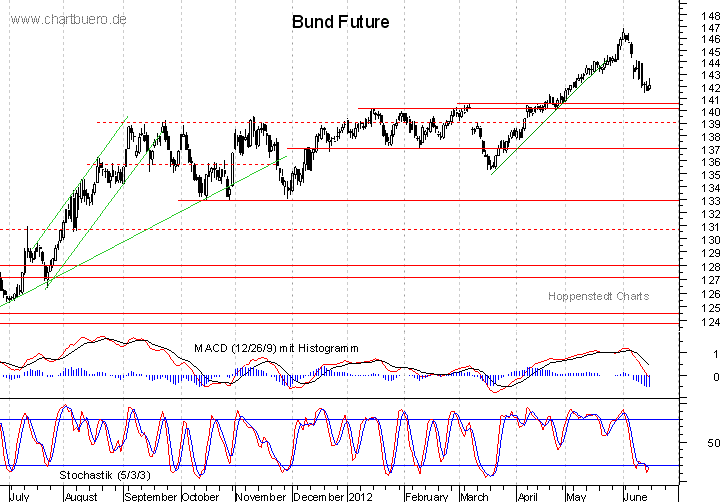Click the "Bund Future" chart title
The width and height of the screenshot is (723, 502).
coord(340,22)
